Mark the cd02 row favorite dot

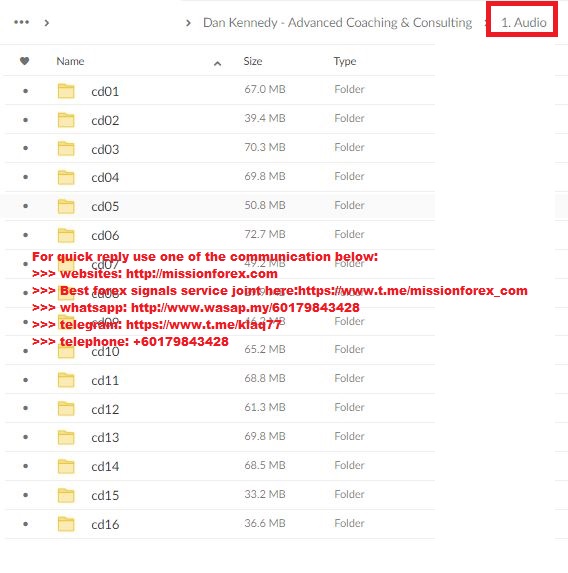tap(26, 120)
